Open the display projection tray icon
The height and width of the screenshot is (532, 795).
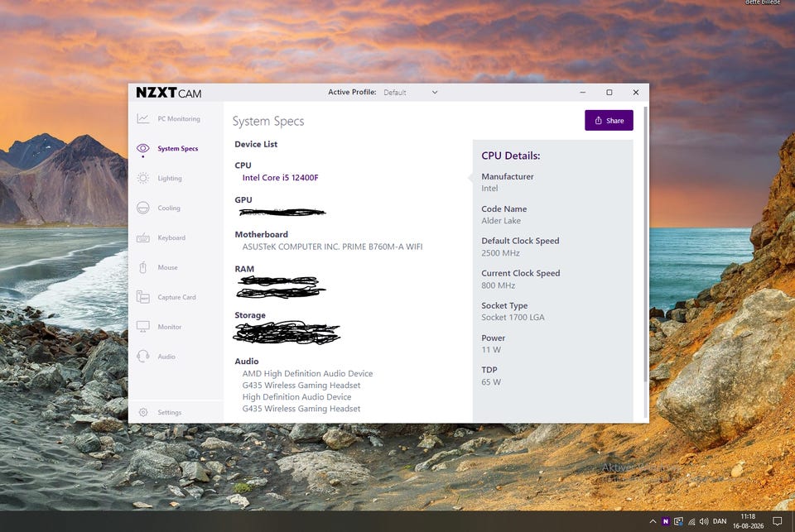pyautogui.click(x=678, y=521)
